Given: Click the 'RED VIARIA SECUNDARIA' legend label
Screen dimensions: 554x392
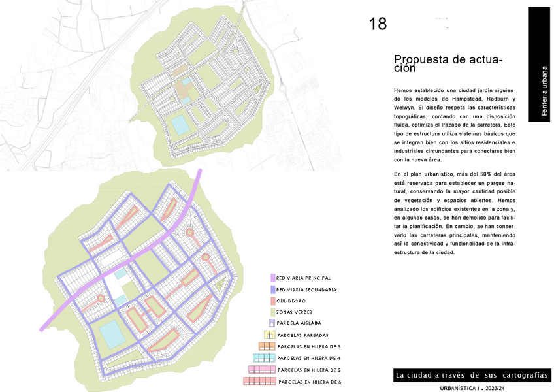Looking at the screenshot, I should [306, 290].
